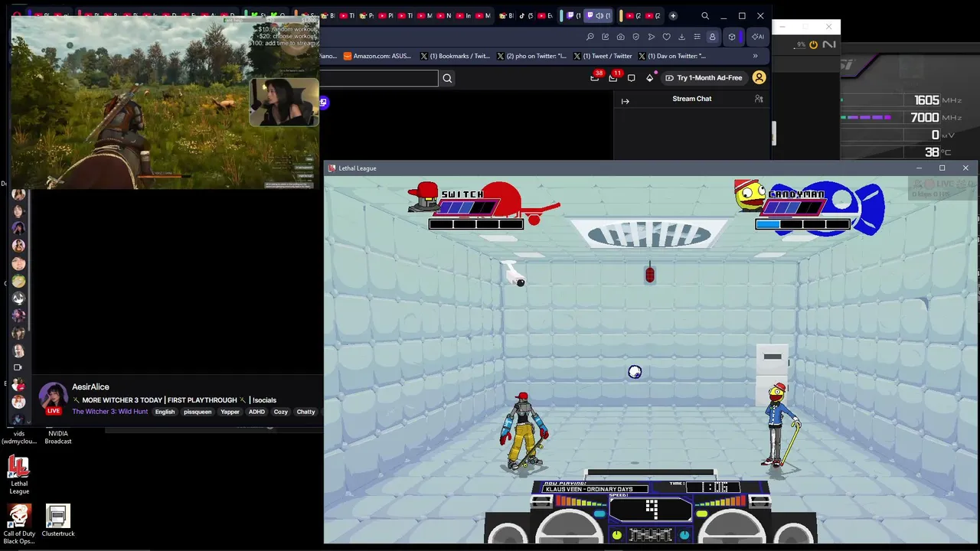
Task: Click the browser profile account icon
Action: click(x=712, y=37)
